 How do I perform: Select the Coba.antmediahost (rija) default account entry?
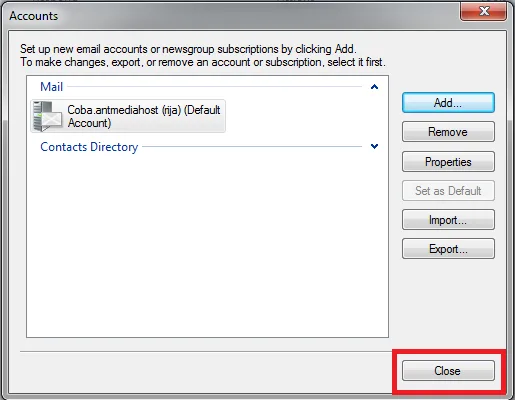(x=128, y=116)
